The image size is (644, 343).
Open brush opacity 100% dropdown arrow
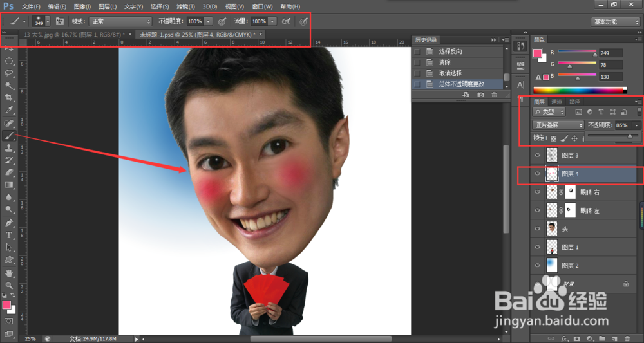click(x=208, y=21)
